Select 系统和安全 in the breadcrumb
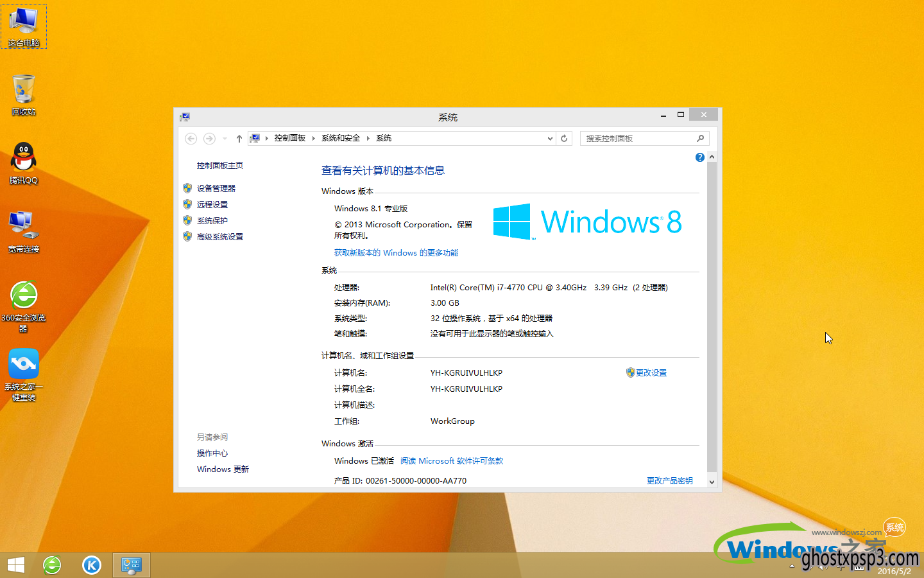The height and width of the screenshot is (578, 924). point(341,138)
